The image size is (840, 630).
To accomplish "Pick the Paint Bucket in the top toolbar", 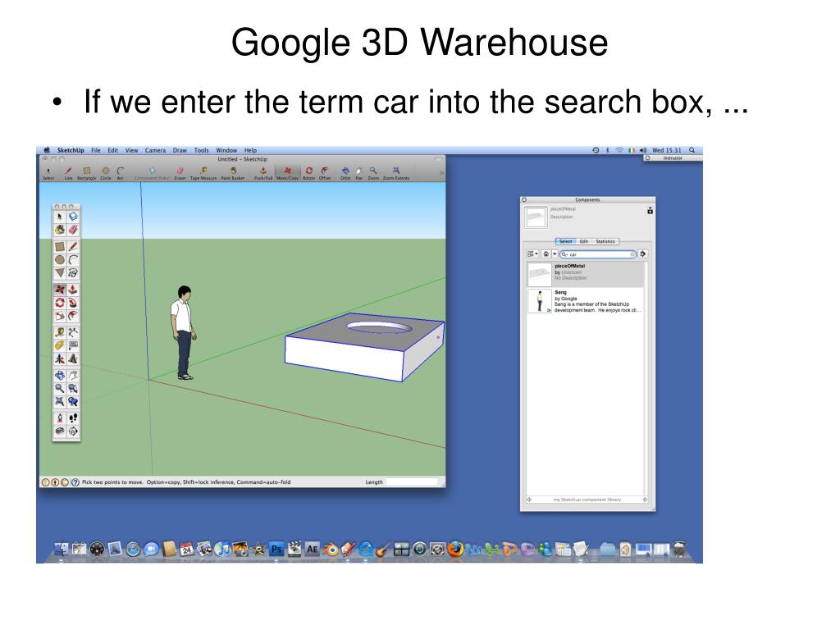I will pos(233,173).
